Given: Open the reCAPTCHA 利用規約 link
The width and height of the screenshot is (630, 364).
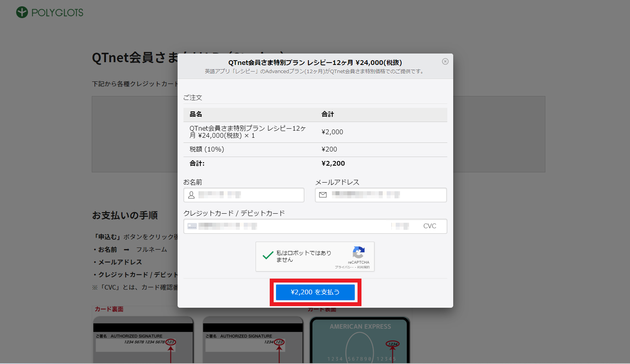Looking at the screenshot, I should pos(363,267).
